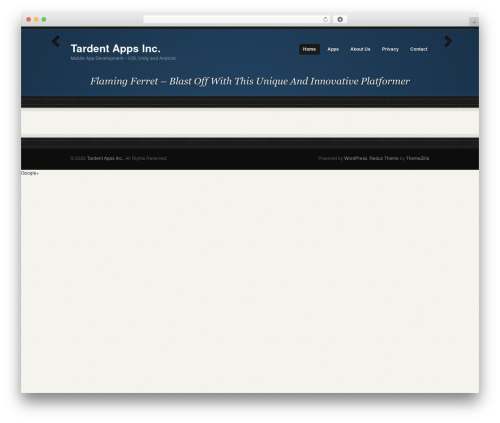Viewport: 500px width, 423px height.
Task: Visit the ThemeZilla footer link
Action: click(417, 158)
